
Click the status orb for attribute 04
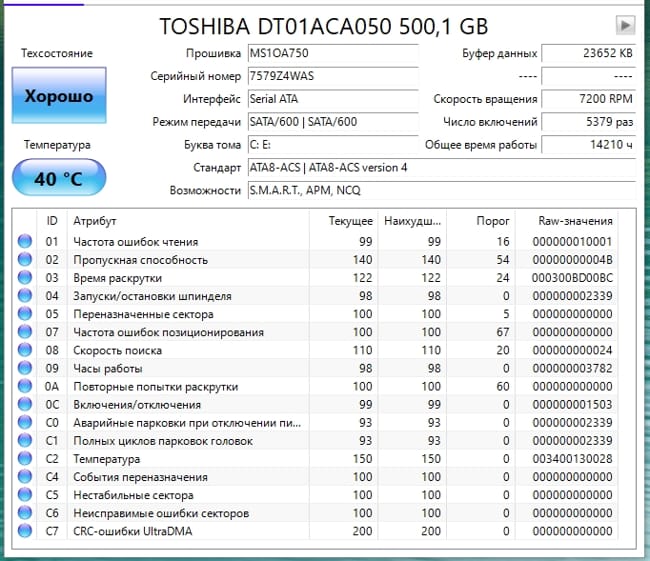pos(25,296)
